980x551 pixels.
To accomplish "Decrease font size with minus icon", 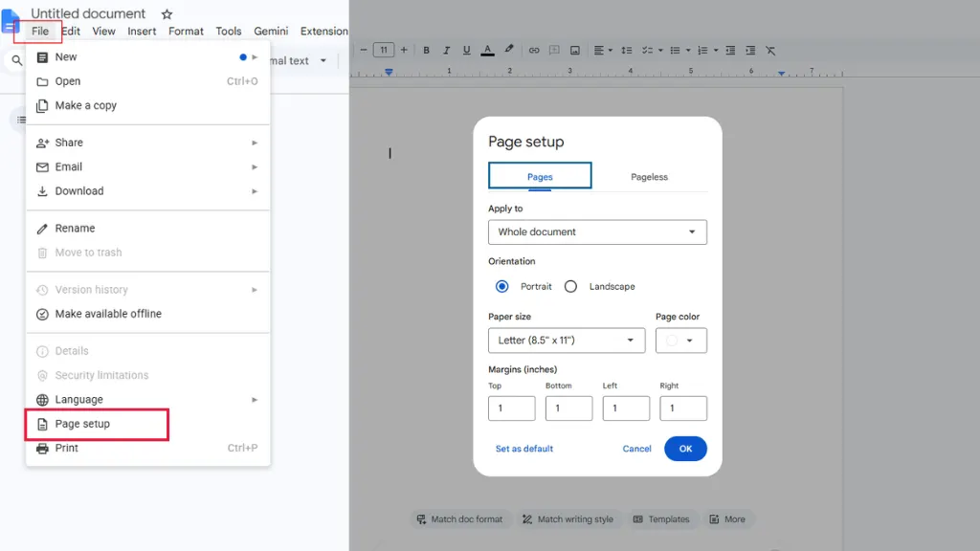I will pyautogui.click(x=363, y=50).
